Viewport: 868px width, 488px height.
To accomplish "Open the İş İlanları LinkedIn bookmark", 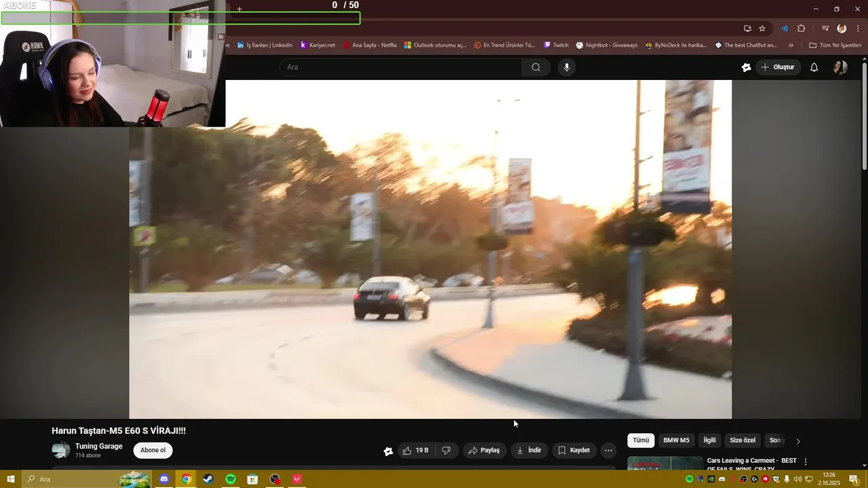I will pos(264,45).
